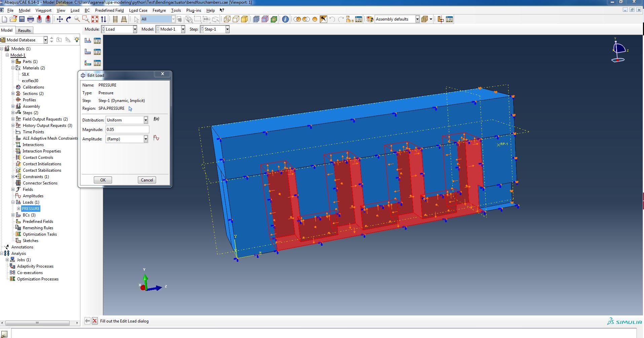Viewport: 644px width, 338px height.
Task: Open the Plug-ins menu
Action: (193, 10)
